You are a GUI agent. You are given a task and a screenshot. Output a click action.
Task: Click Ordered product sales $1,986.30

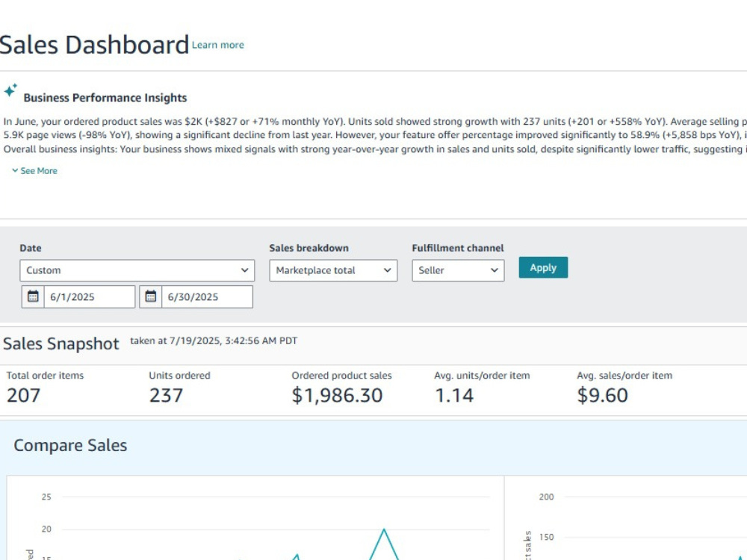coord(337,395)
